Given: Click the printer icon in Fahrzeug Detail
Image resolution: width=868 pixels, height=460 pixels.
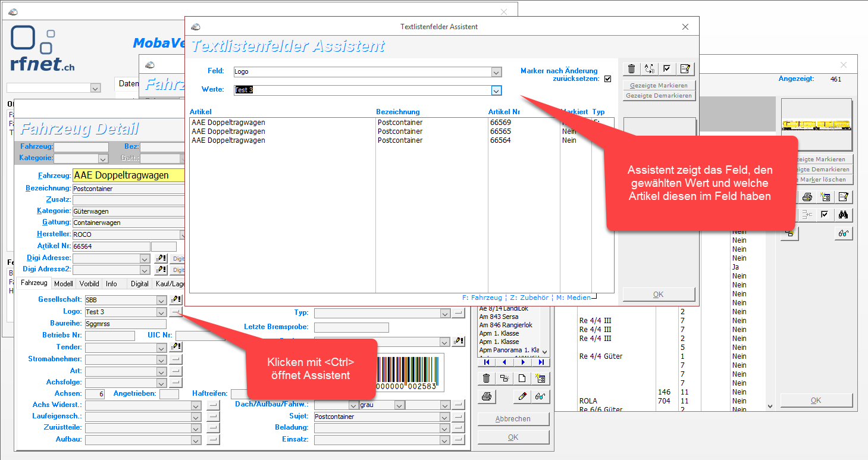Looking at the screenshot, I should 487,396.
